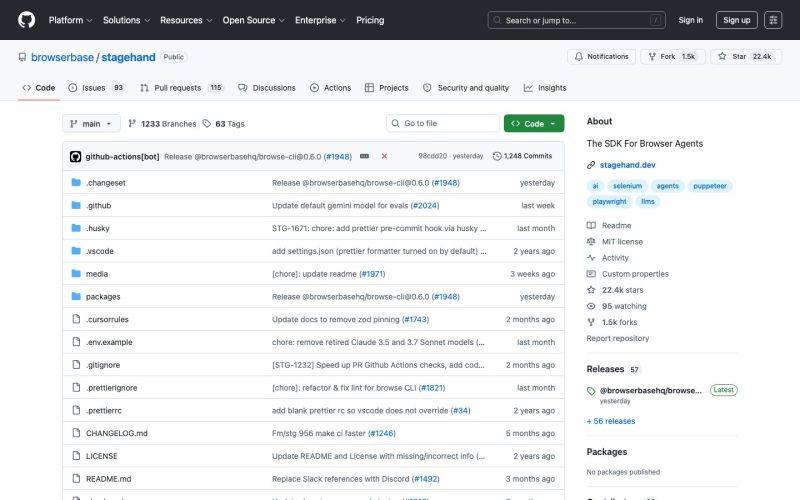Image resolution: width=800 pixels, height=500 pixels.
Task: Click the link icon beside stagehand.dev
Action: click(591, 165)
